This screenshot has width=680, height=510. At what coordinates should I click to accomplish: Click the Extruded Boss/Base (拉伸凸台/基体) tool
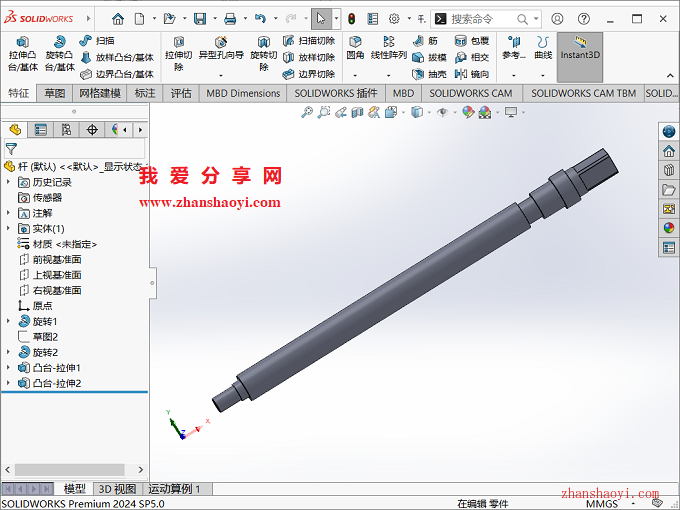[21, 54]
